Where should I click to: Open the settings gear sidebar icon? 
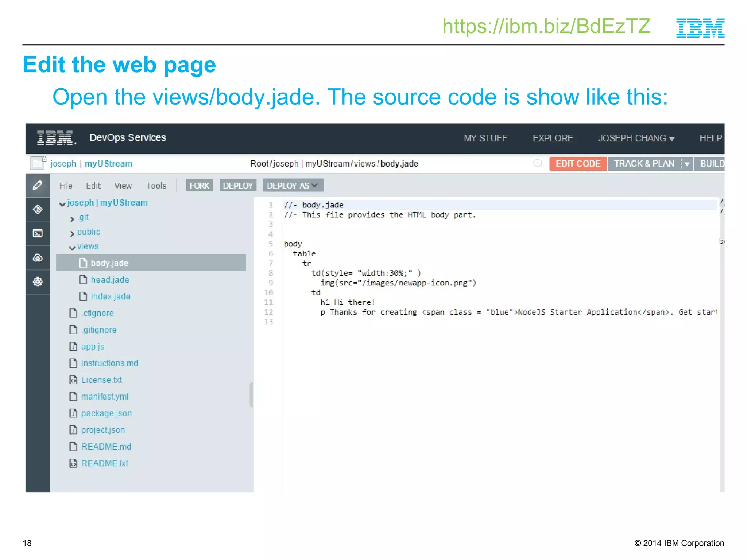click(38, 282)
